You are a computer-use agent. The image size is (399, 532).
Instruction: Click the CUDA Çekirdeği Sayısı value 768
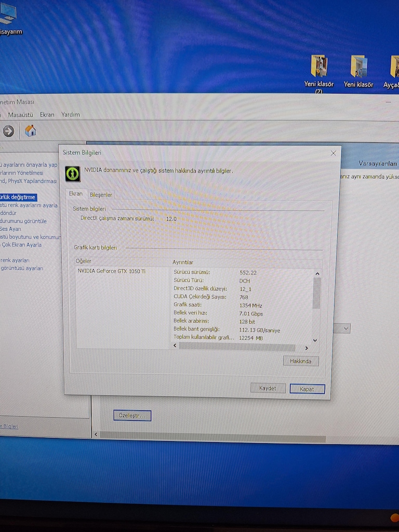[x=243, y=297]
